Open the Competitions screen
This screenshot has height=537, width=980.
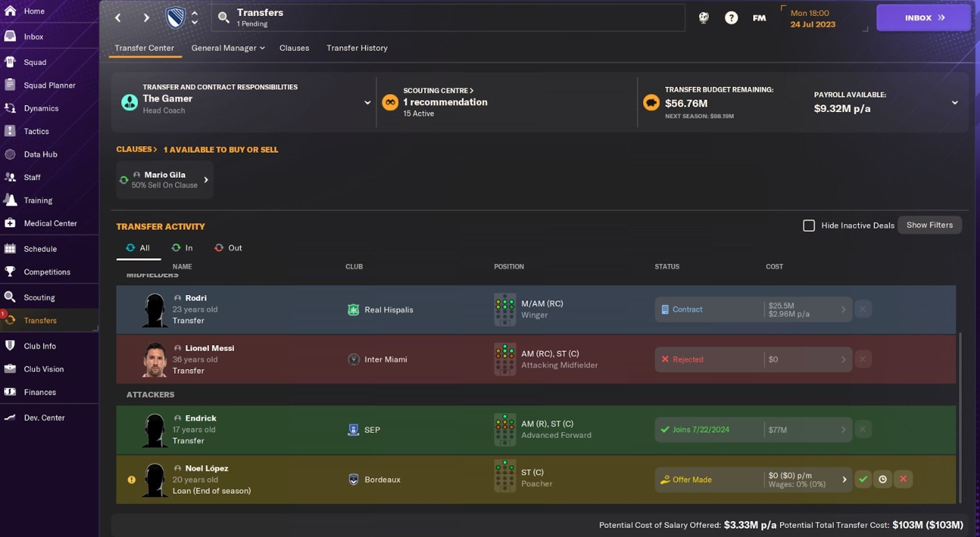(47, 272)
